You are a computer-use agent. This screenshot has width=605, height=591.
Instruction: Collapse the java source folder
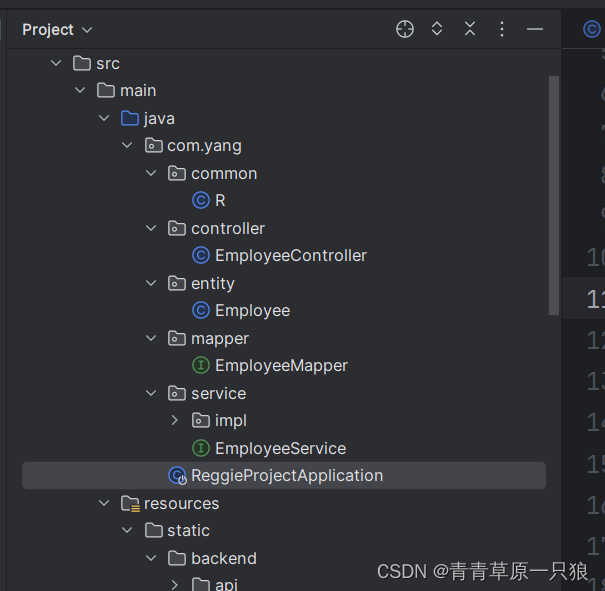pos(104,118)
